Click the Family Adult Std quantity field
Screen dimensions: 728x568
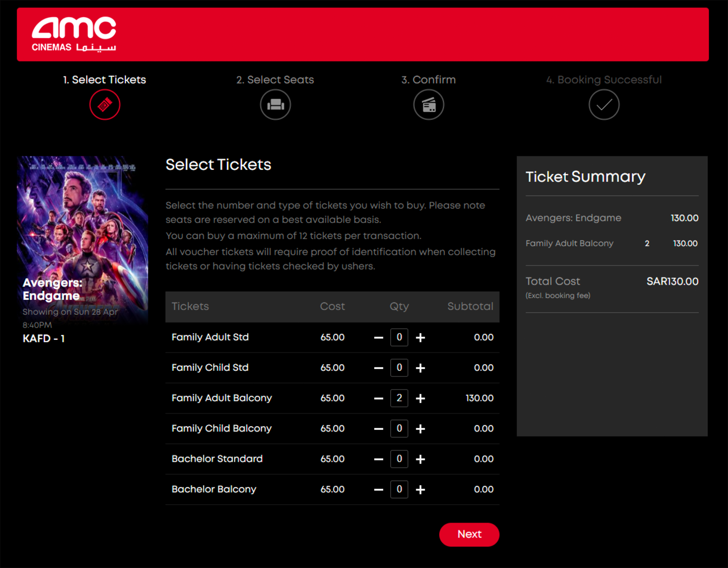[399, 337]
